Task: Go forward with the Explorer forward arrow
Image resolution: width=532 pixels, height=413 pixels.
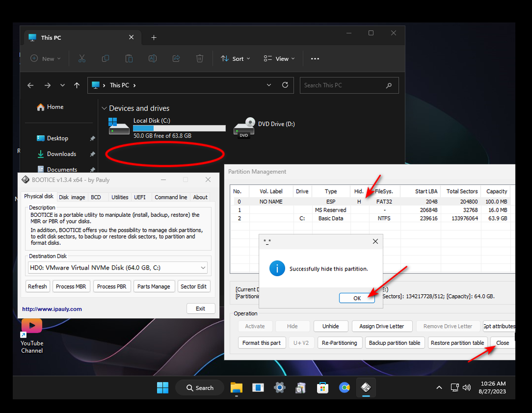Action: pos(48,86)
